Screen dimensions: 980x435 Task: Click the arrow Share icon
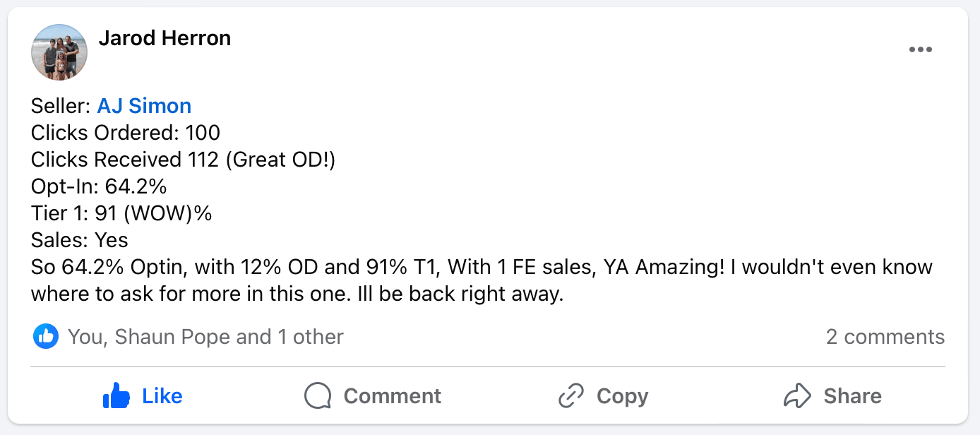[798, 396]
